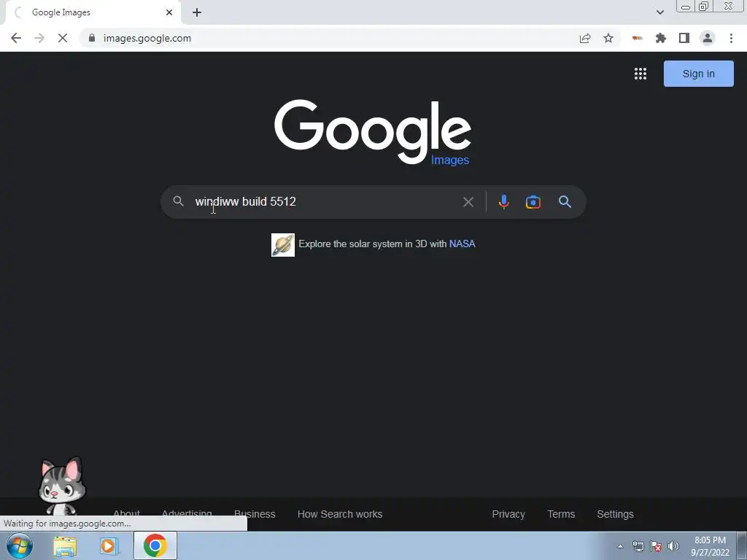The height and width of the screenshot is (560, 747).
Task: Open the Action Center flag icon
Action: [x=656, y=546]
